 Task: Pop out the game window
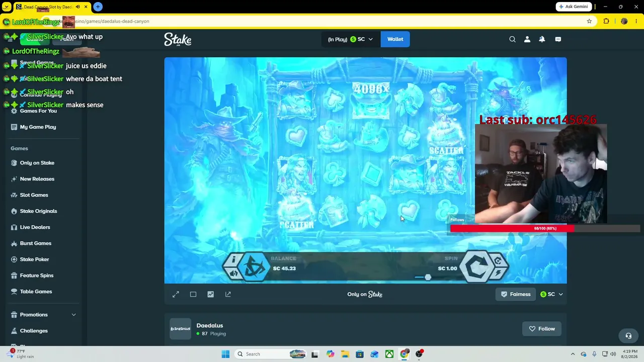[228, 294]
